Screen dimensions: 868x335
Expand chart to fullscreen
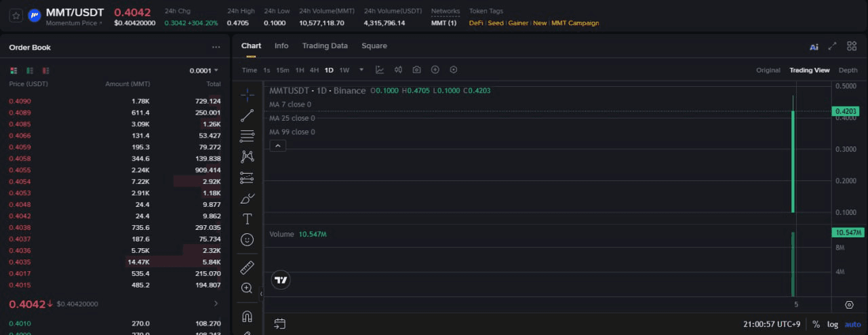(x=832, y=46)
